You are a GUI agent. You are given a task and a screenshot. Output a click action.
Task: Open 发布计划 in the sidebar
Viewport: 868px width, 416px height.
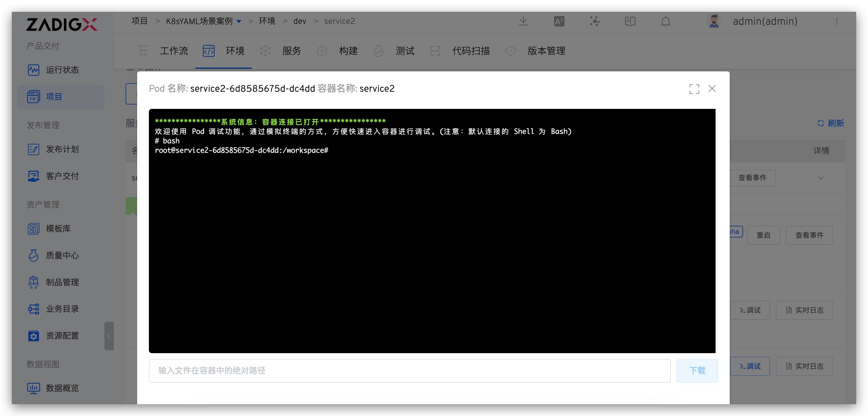pyautogui.click(x=61, y=149)
